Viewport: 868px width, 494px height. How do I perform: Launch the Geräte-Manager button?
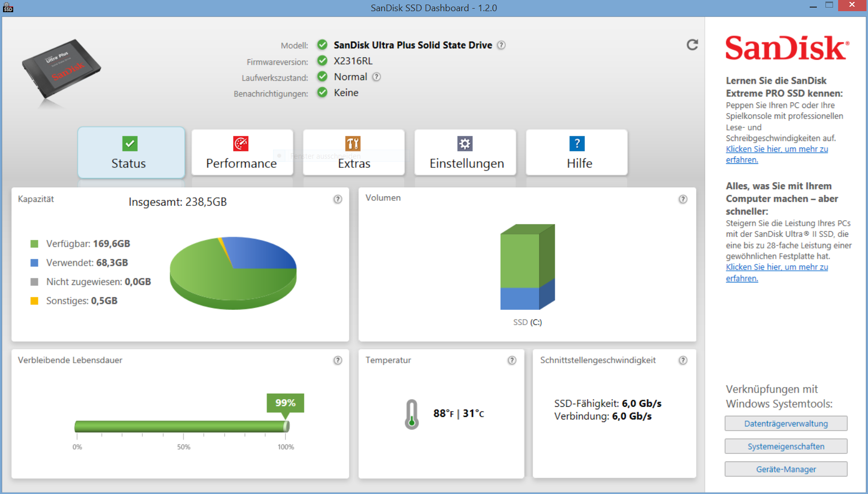coord(785,469)
